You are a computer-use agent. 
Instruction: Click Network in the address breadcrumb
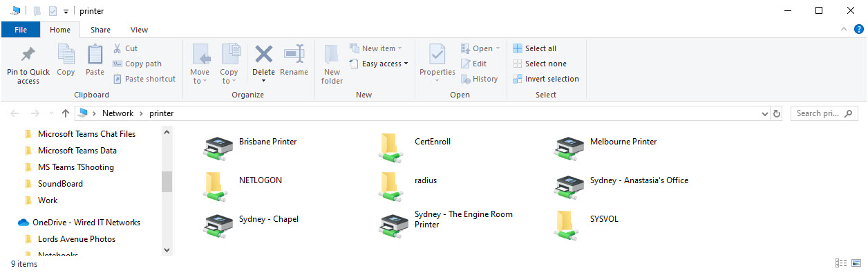[117, 113]
